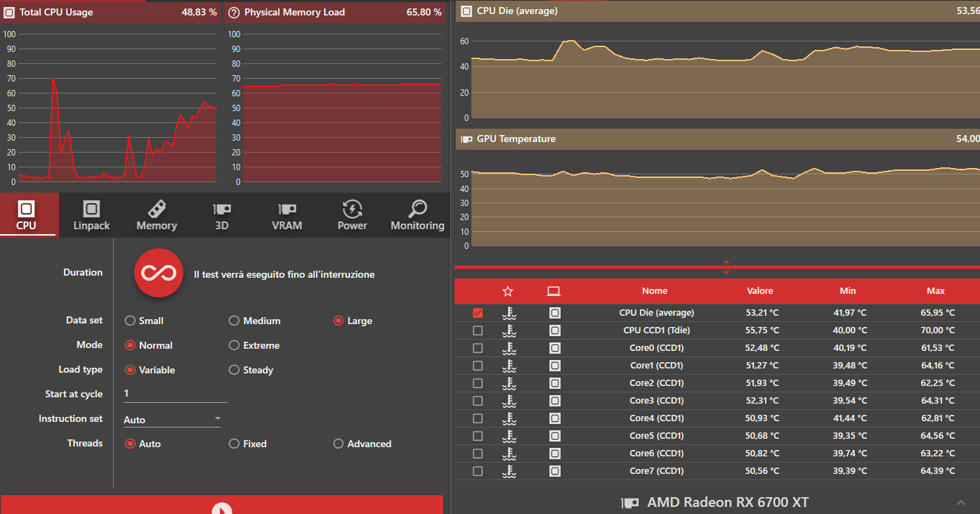Click temperature icon in Core1 (CCD1) row

(509, 366)
